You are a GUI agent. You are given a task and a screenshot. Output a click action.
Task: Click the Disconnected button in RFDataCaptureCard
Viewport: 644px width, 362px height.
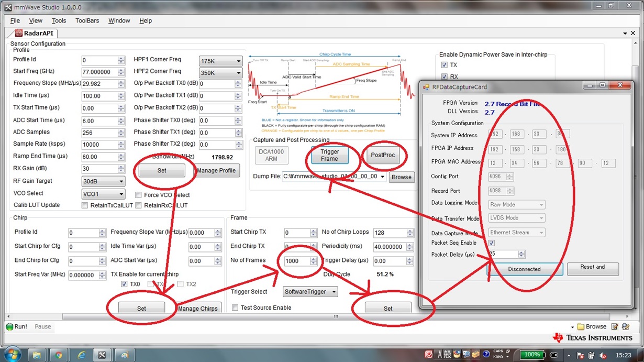tap(525, 269)
